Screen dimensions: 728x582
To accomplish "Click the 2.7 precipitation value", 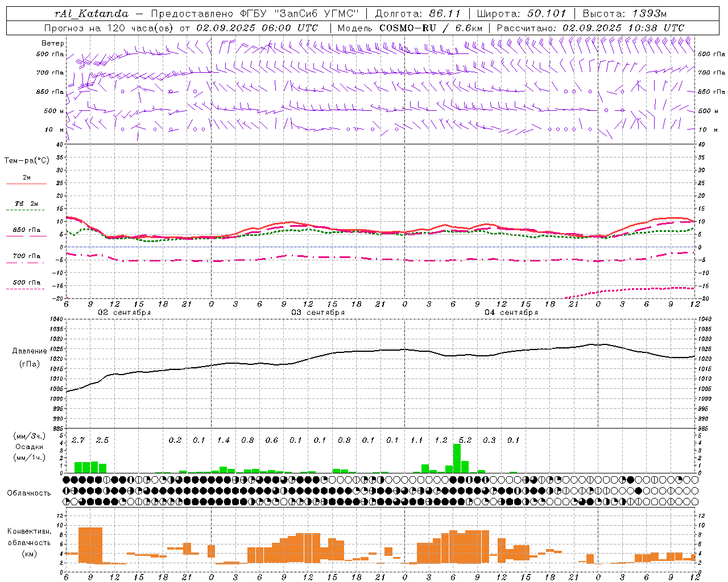I will coord(78,440).
